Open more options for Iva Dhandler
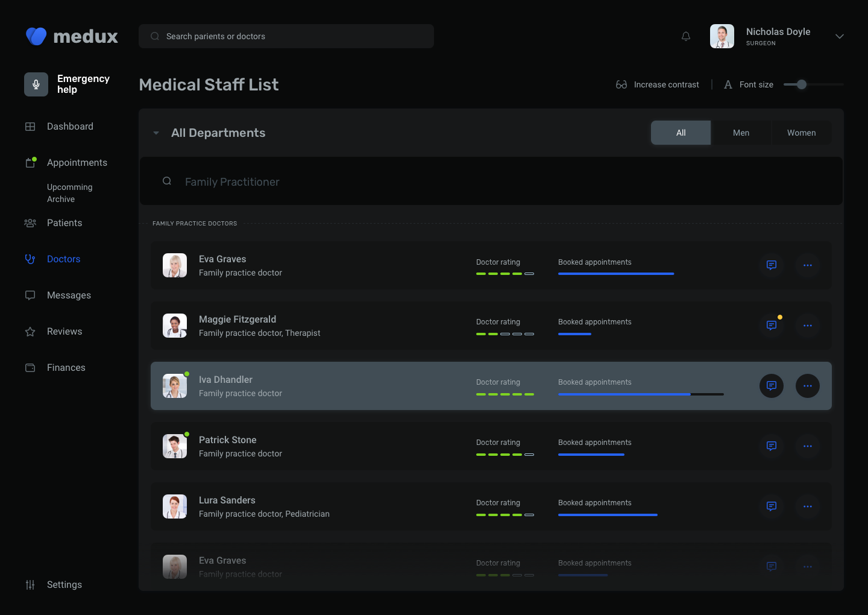Image resolution: width=868 pixels, height=615 pixels. click(808, 386)
